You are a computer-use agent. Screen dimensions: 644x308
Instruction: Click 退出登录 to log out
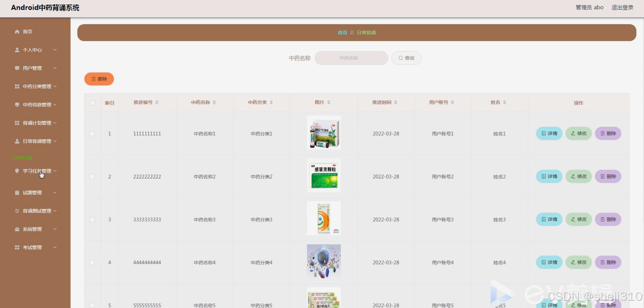coord(622,7)
